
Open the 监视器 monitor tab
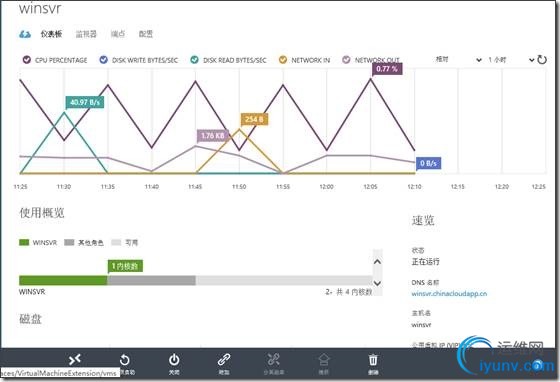click(86, 34)
